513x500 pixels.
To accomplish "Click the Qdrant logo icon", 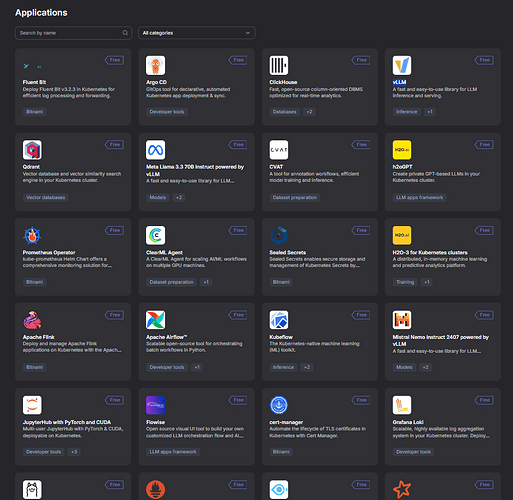I will point(32,150).
